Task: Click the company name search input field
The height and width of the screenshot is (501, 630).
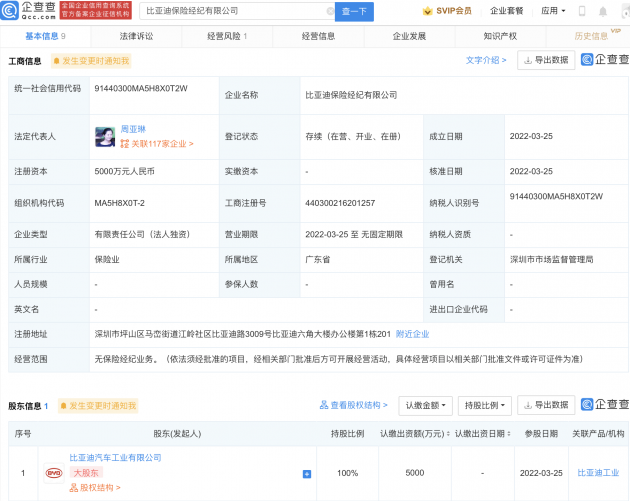Action: pyautogui.click(x=235, y=11)
